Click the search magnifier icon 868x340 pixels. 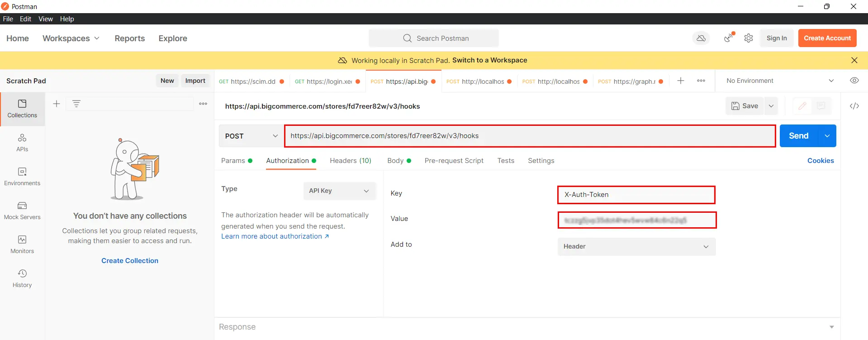[x=408, y=38]
